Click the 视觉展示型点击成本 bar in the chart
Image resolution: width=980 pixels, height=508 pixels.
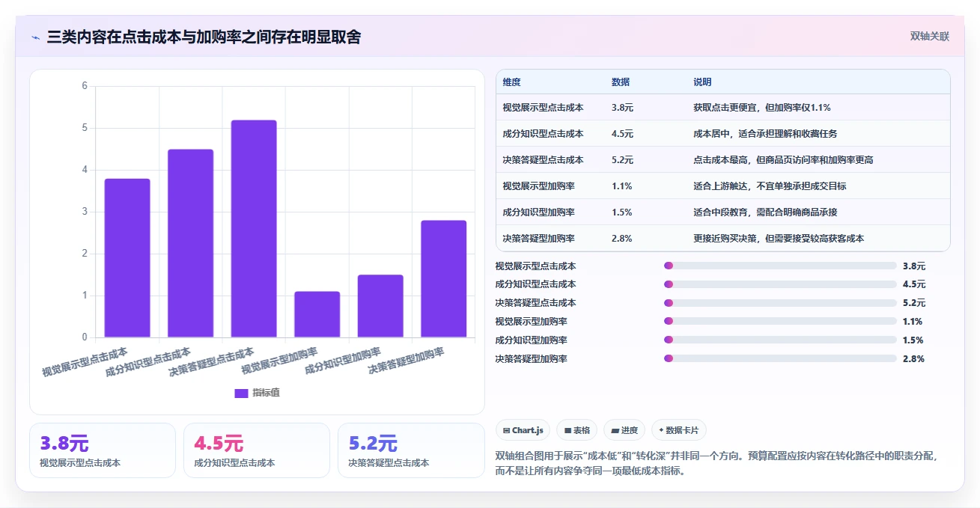pos(127,258)
